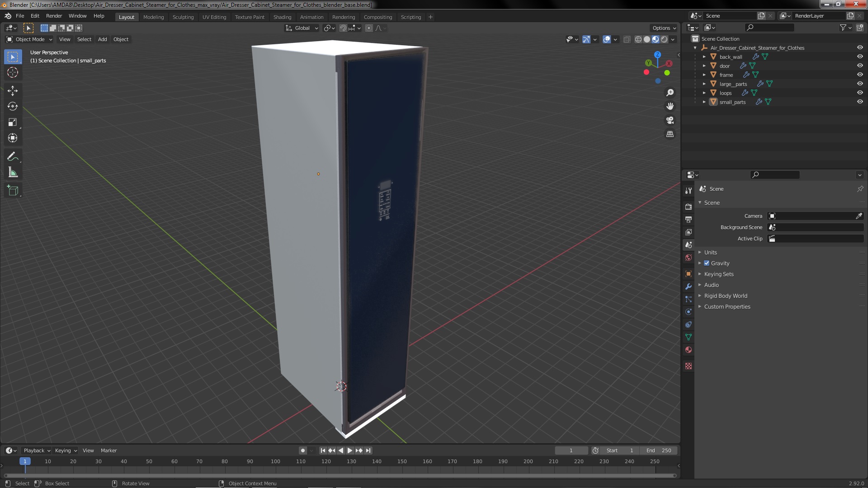Expand the Units panel

pos(710,252)
